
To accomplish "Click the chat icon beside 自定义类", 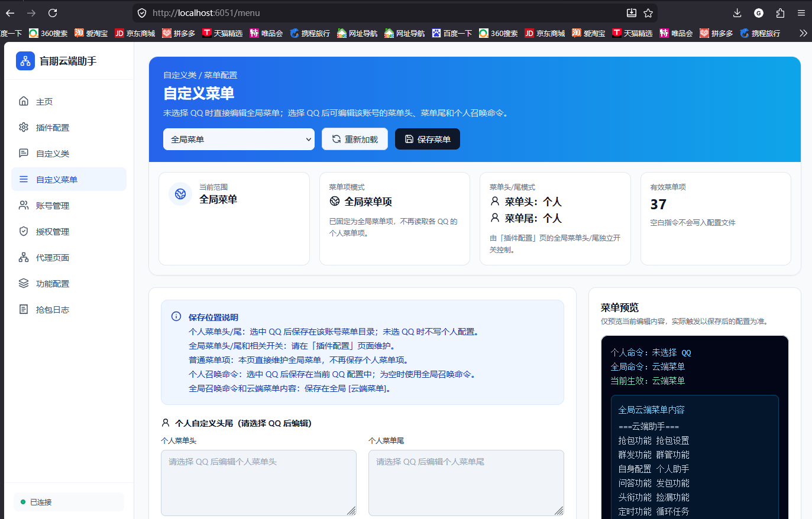I will (x=24, y=153).
